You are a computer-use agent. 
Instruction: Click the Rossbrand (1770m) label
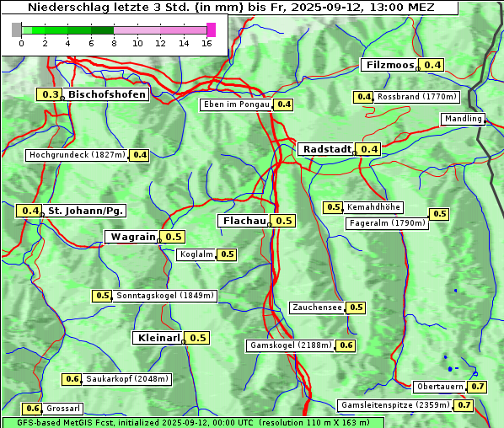(416, 97)
